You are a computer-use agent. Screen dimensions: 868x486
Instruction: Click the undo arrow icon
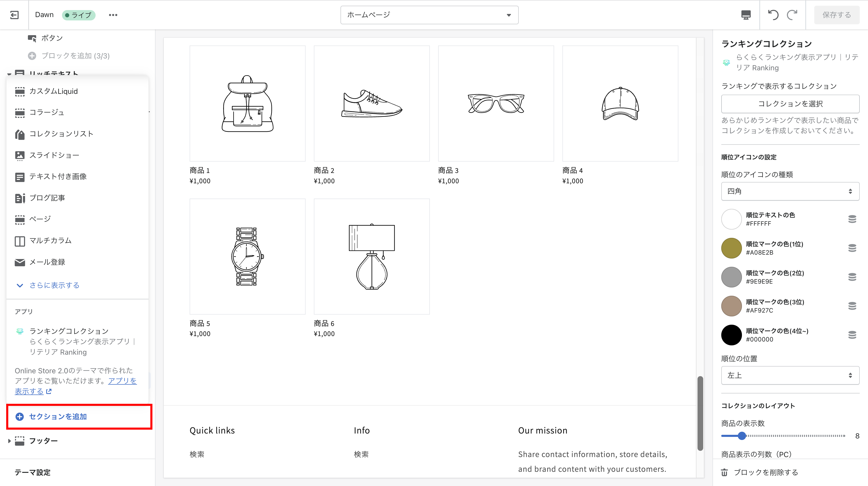pos(773,15)
